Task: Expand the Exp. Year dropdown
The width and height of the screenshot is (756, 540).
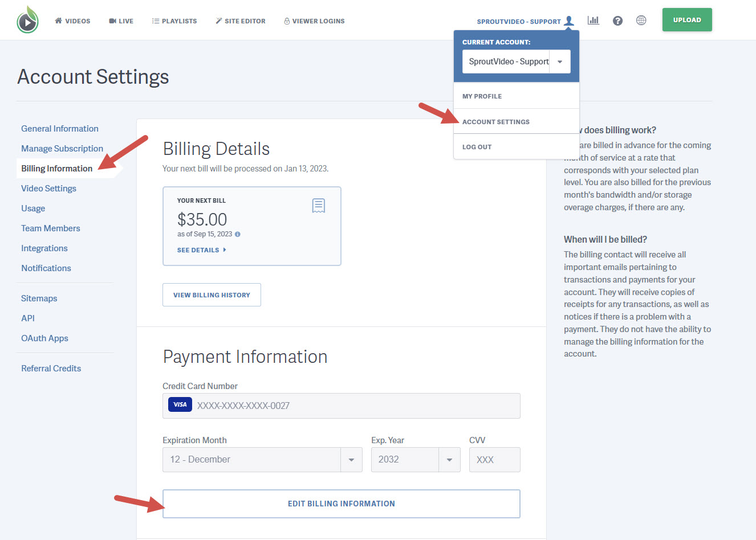Action: pos(449,459)
